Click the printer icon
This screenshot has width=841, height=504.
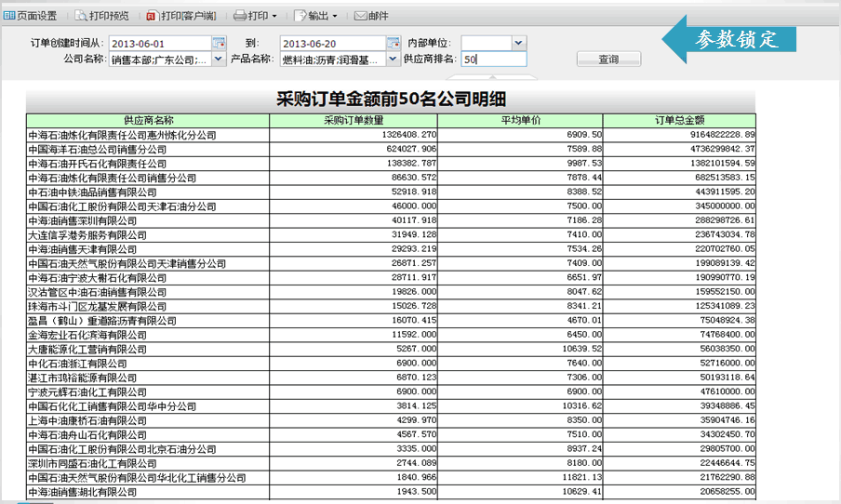click(240, 16)
